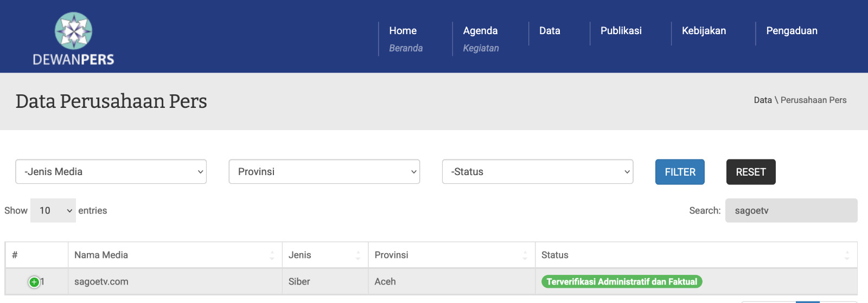This screenshot has width=868, height=303.
Task: Open the Data menu
Action: coord(550,31)
